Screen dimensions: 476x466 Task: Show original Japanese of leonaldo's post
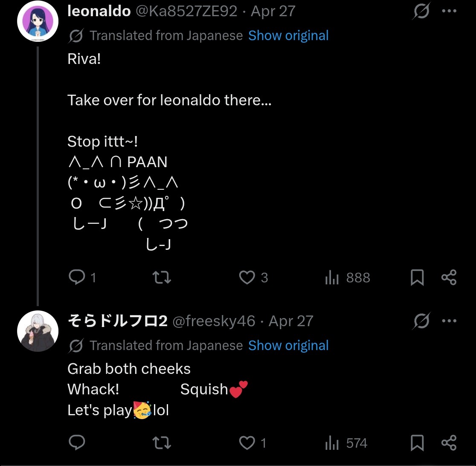click(288, 35)
